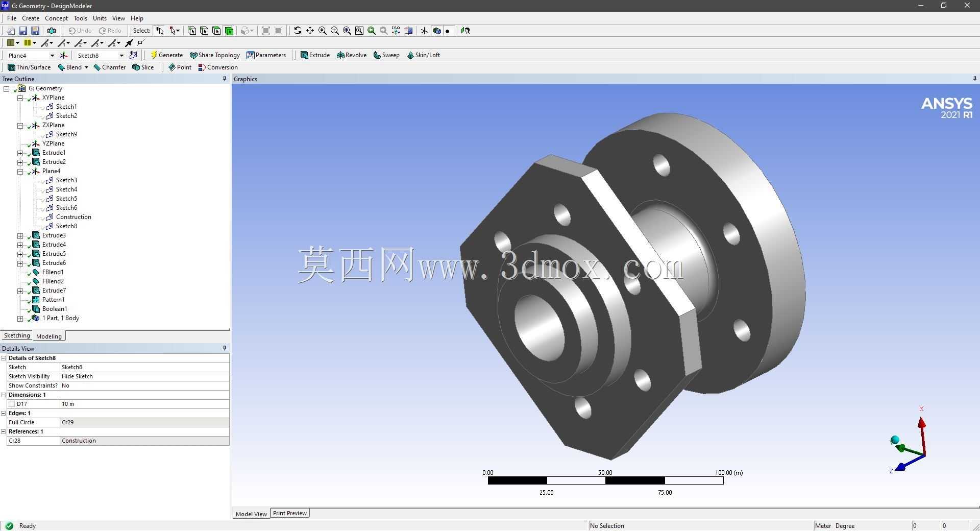
Task: Select the Box Zoom tool
Action: pos(335,31)
